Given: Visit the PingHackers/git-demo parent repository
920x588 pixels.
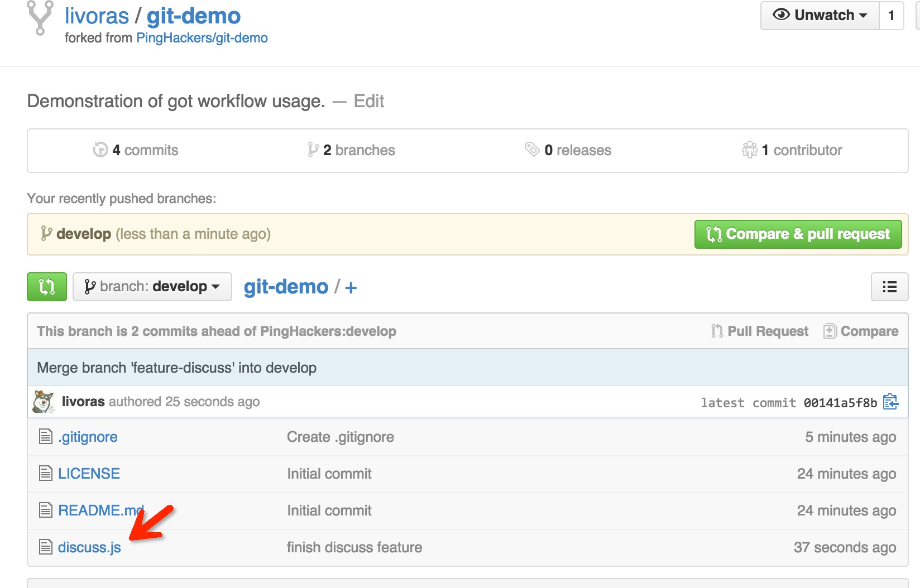Looking at the screenshot, I should [x=202, y=38].
